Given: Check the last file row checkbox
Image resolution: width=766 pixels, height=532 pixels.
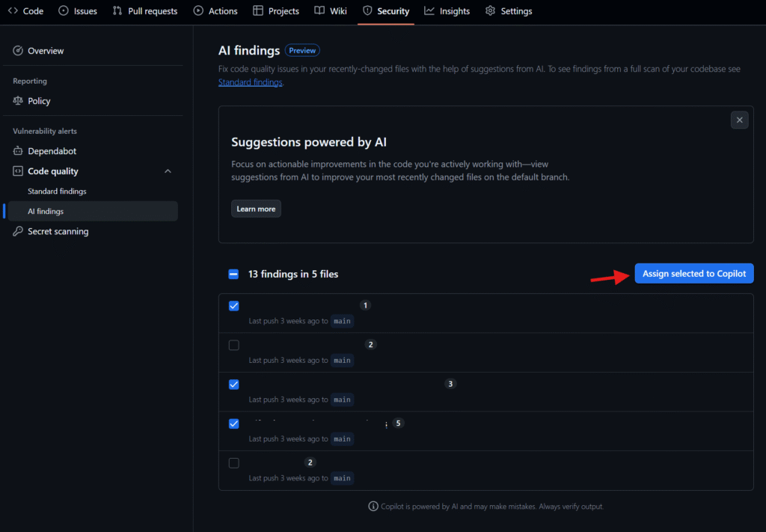Looking at the screenshot, I should 234,463.
